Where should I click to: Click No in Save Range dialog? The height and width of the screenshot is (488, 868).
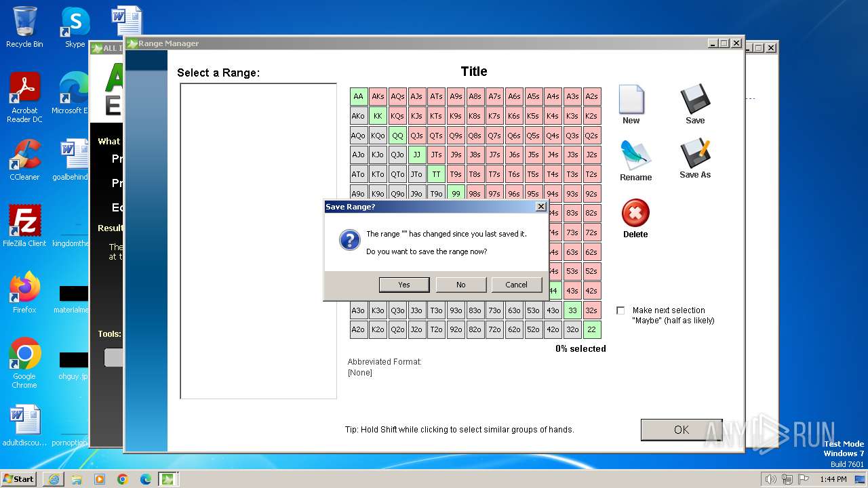pyautogui.click(x=461, y=285)
